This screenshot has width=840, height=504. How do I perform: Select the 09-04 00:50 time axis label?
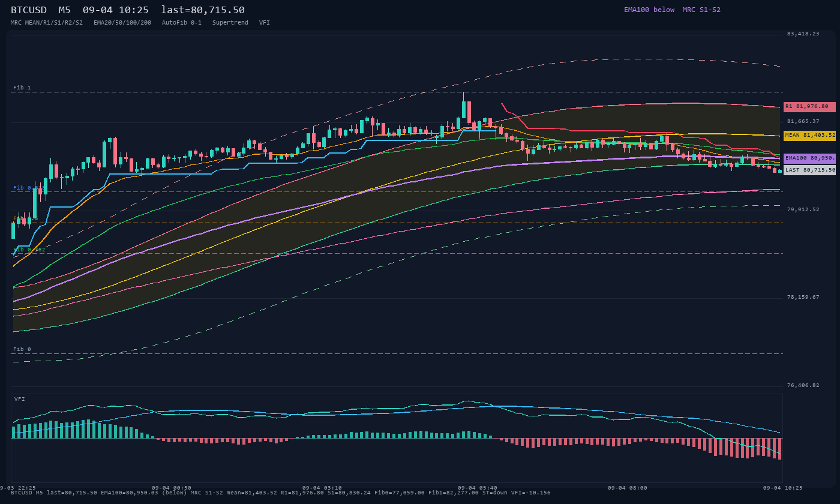pos(172,488)
